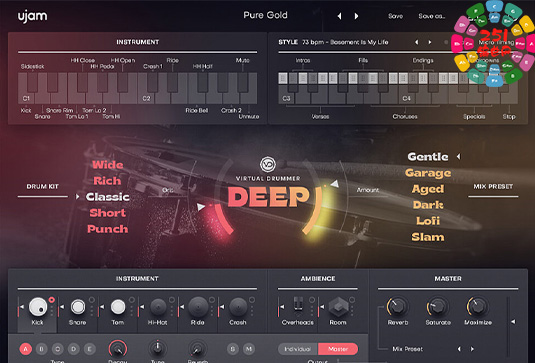Select type C for the Kick
This screenshot has width=535, height=363.
58,349
